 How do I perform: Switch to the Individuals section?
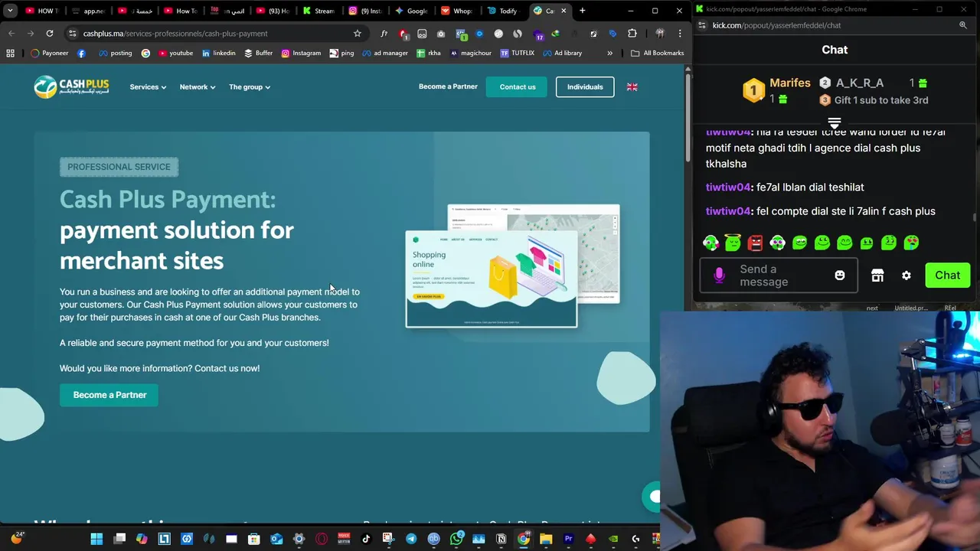[x=585, y=87]
